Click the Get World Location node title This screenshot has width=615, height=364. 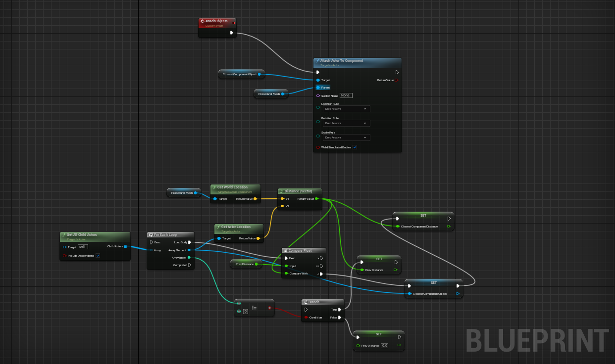point(233,187)
